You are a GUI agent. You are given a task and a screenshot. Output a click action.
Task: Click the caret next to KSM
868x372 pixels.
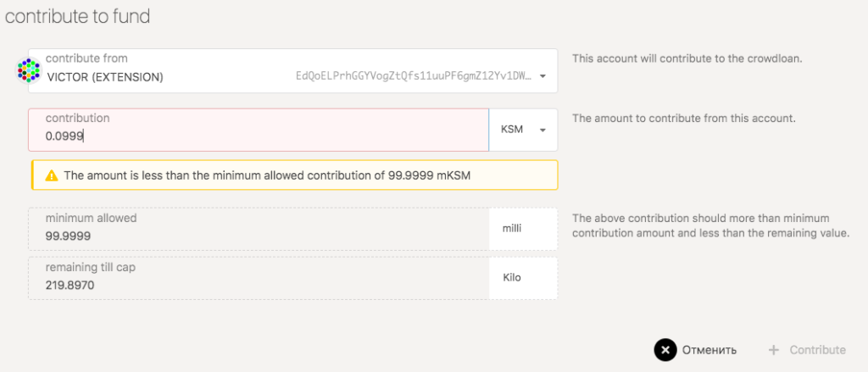tap(542, 130)
